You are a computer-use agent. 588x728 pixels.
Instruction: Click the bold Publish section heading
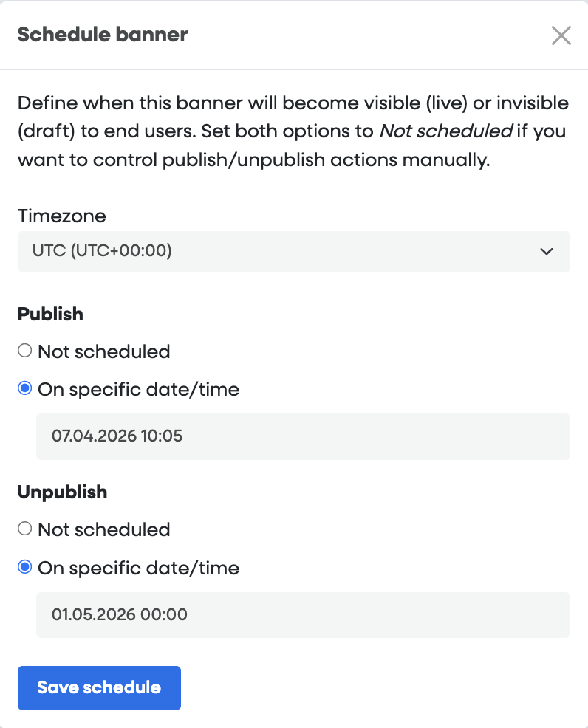point(50,314)
